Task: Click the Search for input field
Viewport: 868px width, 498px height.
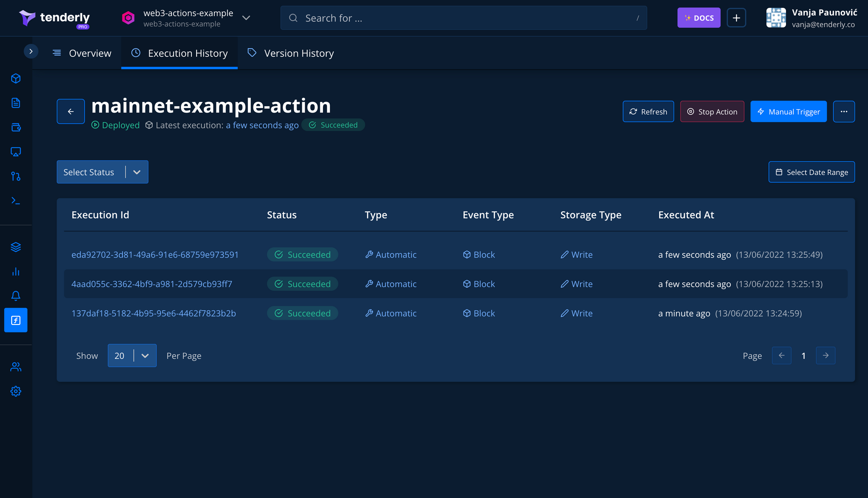Action: [x=463, y=18]
